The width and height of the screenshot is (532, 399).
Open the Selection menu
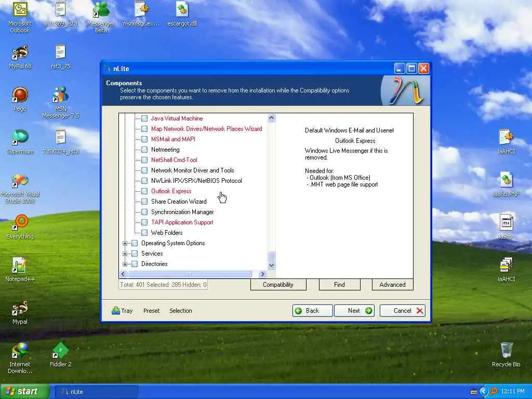[180, 311]
